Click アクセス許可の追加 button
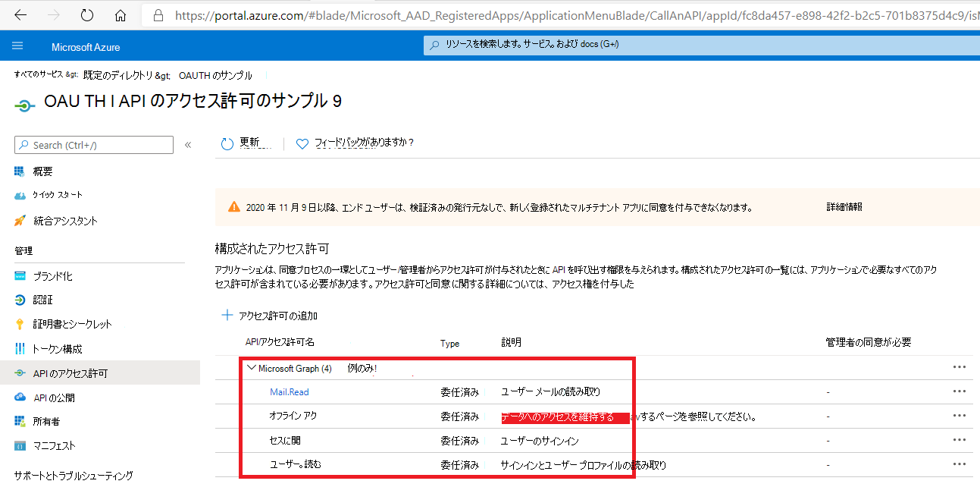Image resolution: width=980 pixels, height=484 pixels. (x=269, y=316)
